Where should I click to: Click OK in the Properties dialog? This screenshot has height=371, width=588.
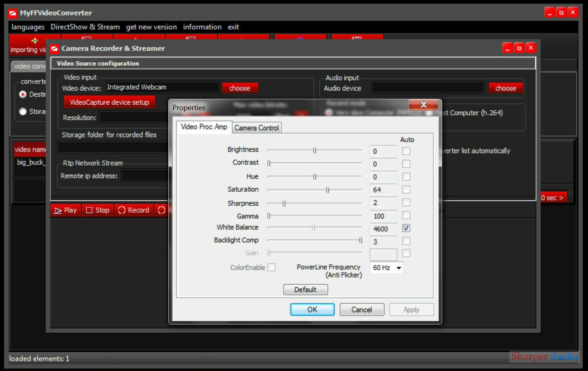click(x=312, y=310)
